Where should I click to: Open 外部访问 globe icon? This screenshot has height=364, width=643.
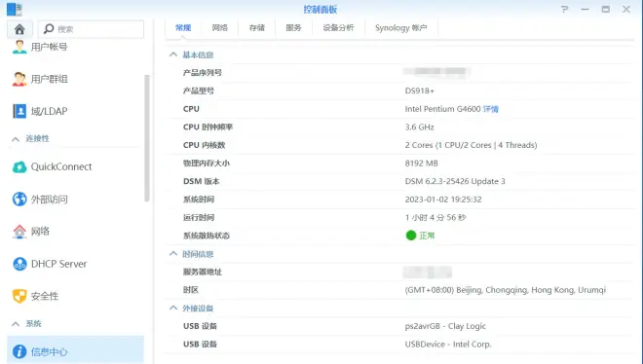coord(19,200)
